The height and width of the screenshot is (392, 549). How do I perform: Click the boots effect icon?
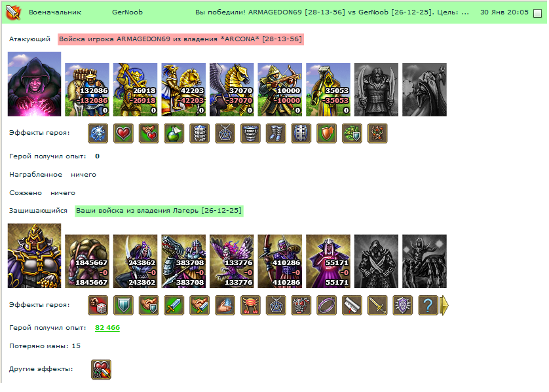pyautogui.click(x=276, y=134)
